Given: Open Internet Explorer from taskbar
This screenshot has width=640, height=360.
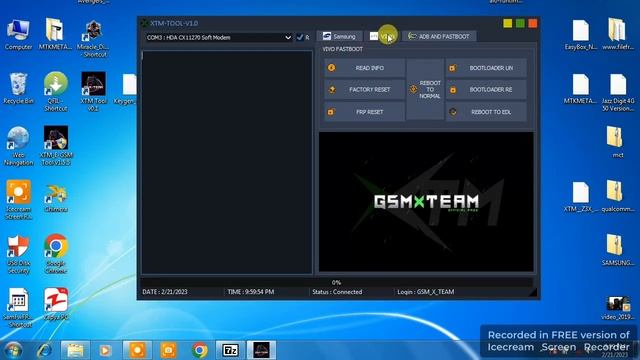Looking at the screenshot, I should click(44, 350).
